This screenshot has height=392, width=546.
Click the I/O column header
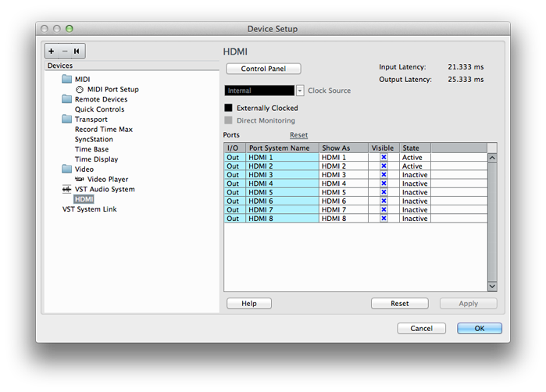tap(235, 148)
